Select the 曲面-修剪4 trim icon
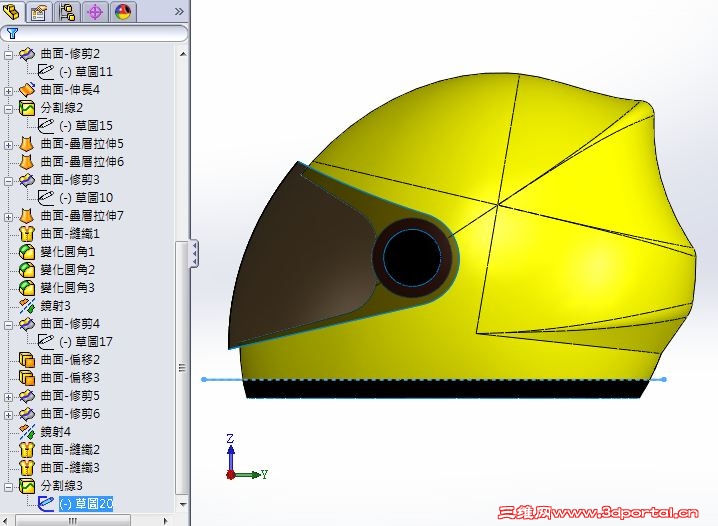Screen dimensions: 718x526 tap(27, 324)
